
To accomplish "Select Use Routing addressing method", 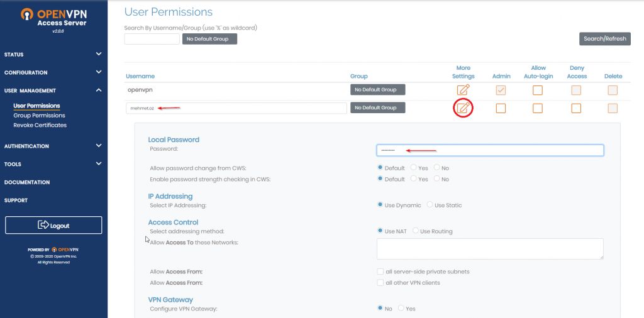I will click(416, 231).
